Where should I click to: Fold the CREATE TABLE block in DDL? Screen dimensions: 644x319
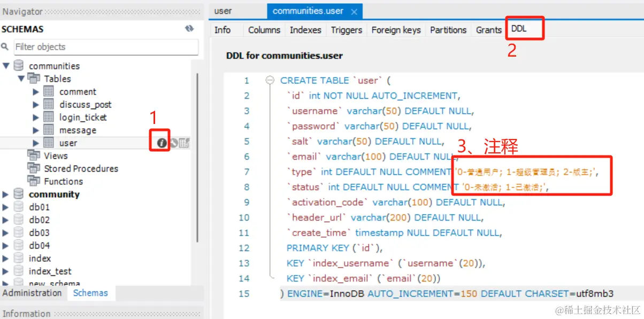pyautogui.click(x=270, y=81)
